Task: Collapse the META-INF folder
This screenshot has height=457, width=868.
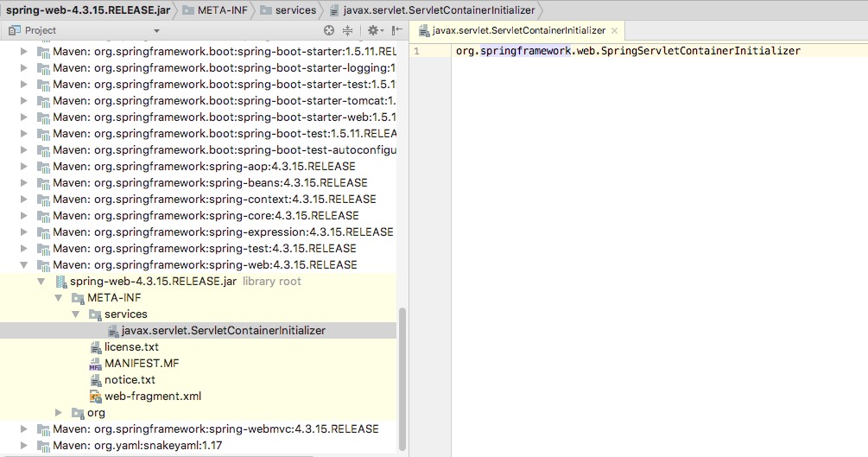Action: click(x=58, y=297)
